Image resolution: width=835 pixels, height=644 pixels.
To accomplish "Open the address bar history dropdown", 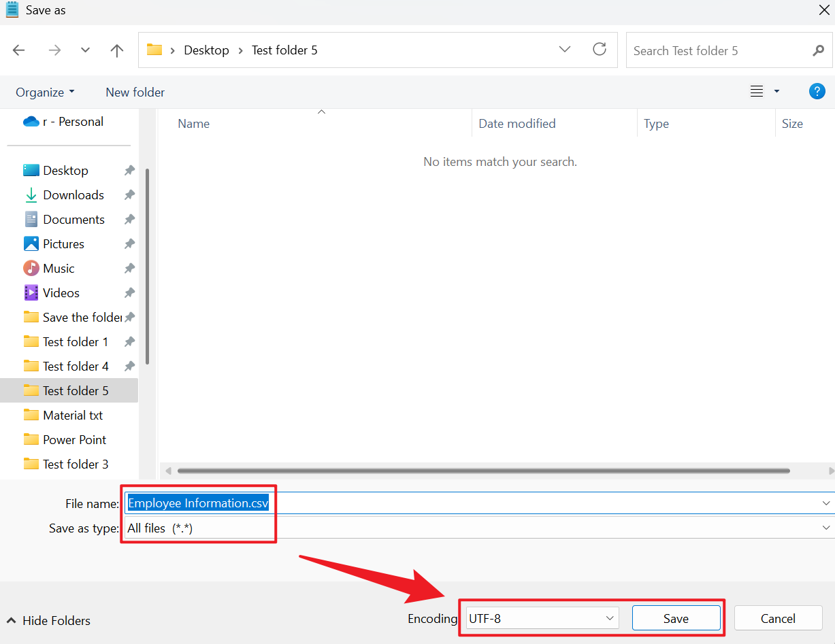I will 565,49.
